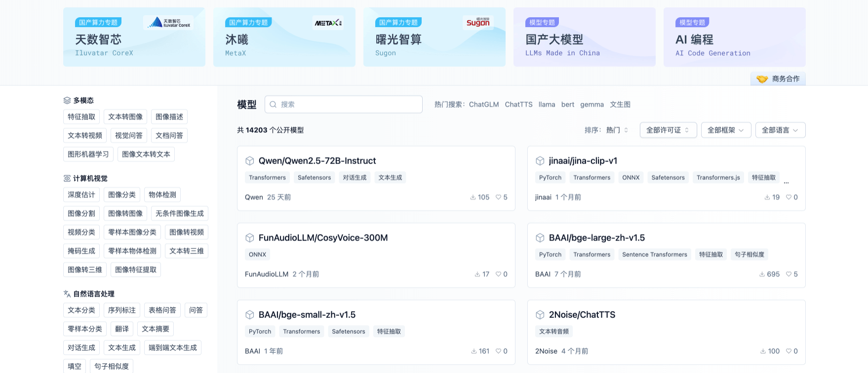Open the AI 编程 Code Generation banner

[x=735, y=37]
